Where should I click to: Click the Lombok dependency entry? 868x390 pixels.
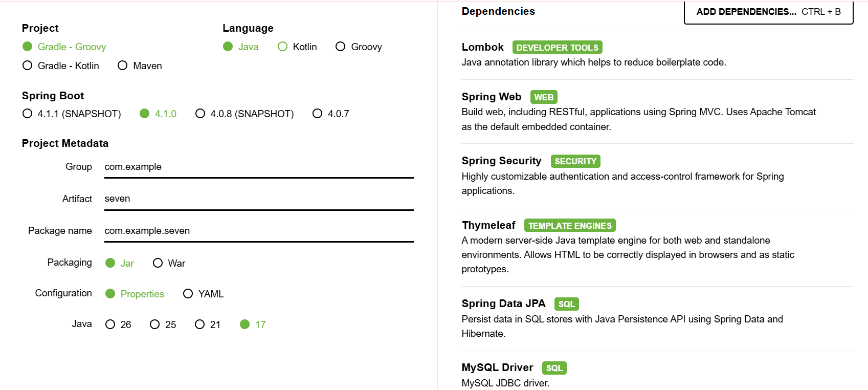(x=657, y=55)
